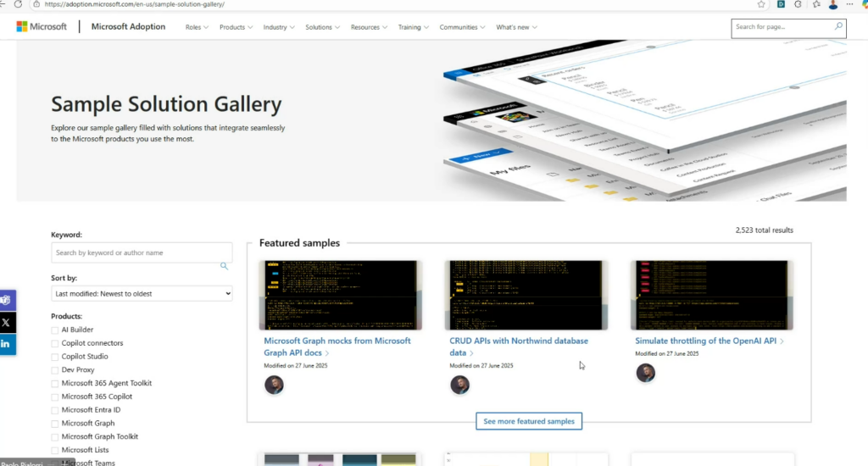Expand the What's new menu
Image resolution: width=868 pixels, height=466 pixels.
click(516, 27)
